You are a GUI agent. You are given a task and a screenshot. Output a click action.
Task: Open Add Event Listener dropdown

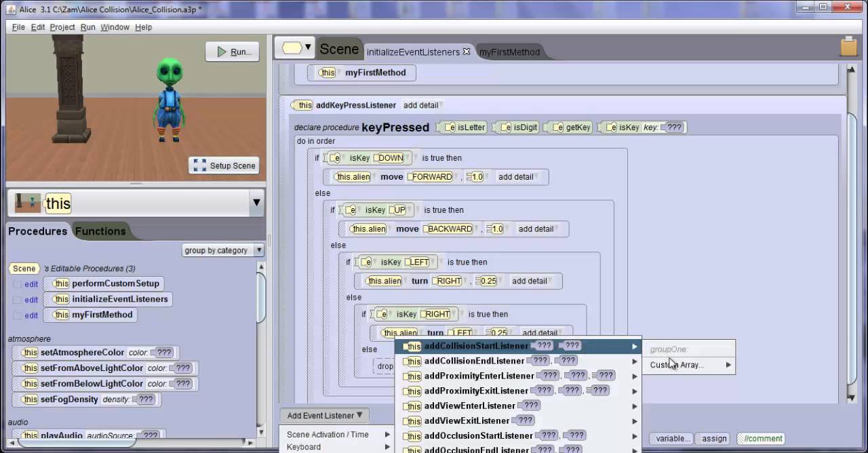[x=324, y=416]
